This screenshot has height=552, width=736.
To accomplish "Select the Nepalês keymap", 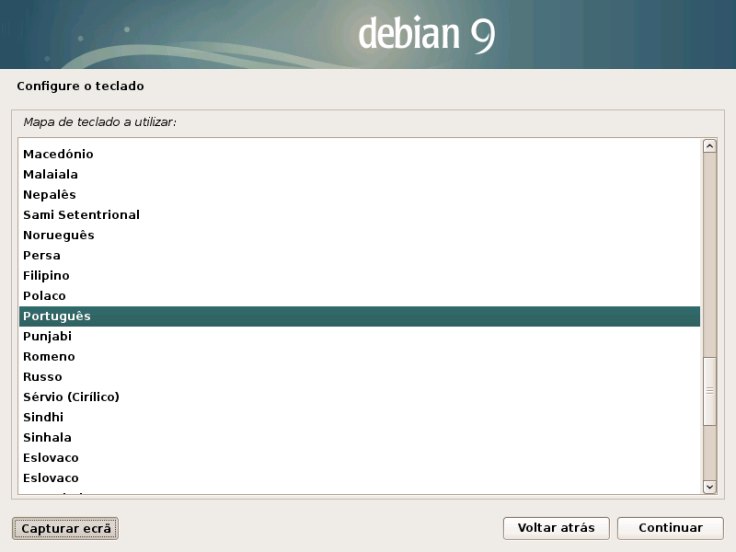I will pos(49,194).
